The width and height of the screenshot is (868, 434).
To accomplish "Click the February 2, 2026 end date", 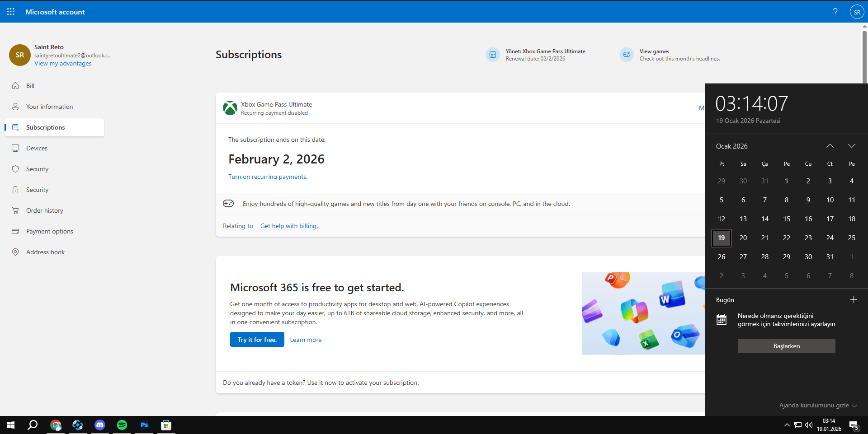I will [276, 159].
